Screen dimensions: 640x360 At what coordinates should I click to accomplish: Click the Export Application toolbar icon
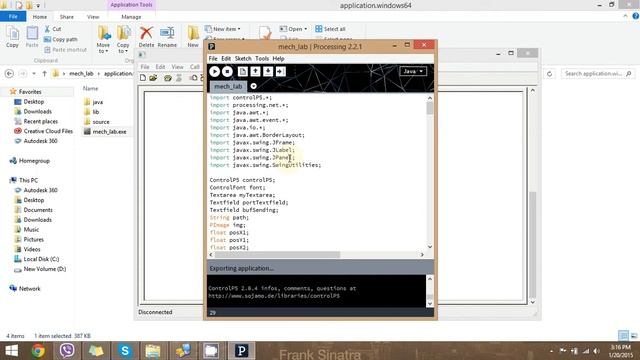281,71
